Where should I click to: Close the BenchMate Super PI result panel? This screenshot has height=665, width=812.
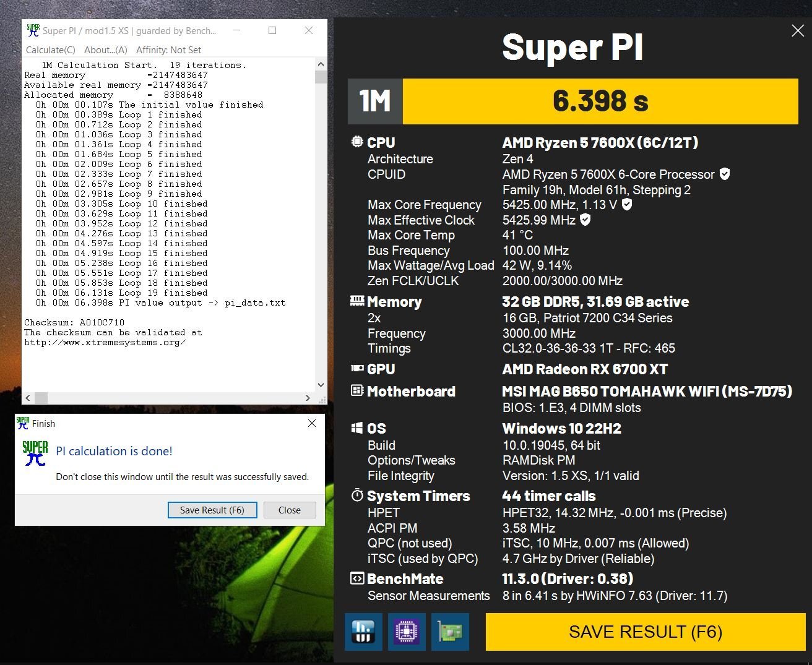798,31
